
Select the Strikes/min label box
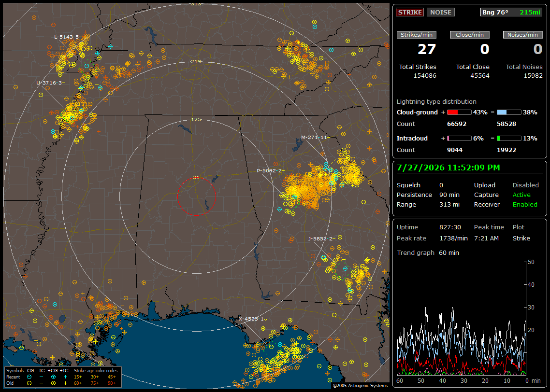point(416,35)
